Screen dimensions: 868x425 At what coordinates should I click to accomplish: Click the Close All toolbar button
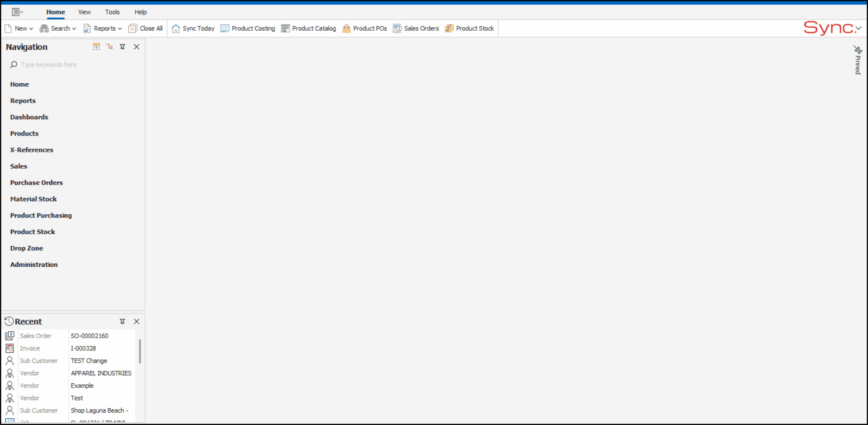pos(146,28)
